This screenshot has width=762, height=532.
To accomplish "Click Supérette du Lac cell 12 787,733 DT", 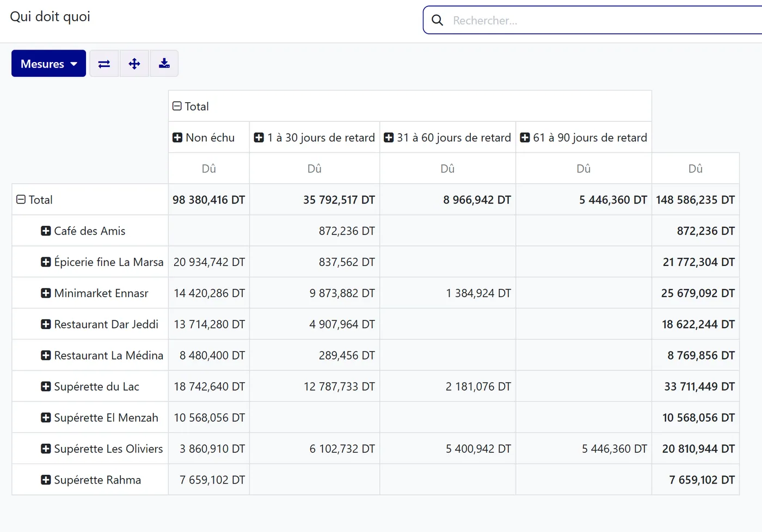I will 315,386.
